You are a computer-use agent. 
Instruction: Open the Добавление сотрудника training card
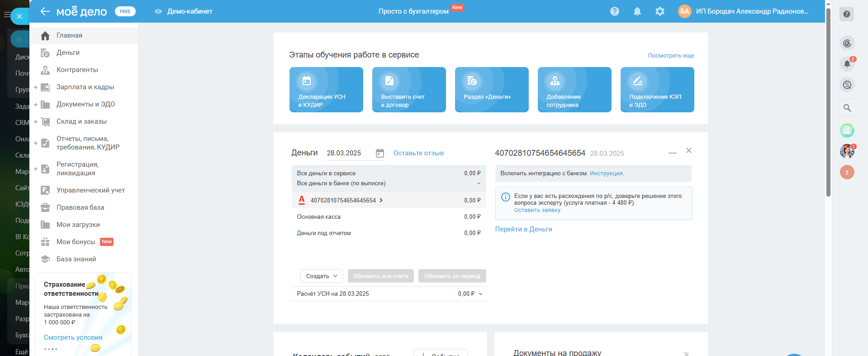(574, 90)
